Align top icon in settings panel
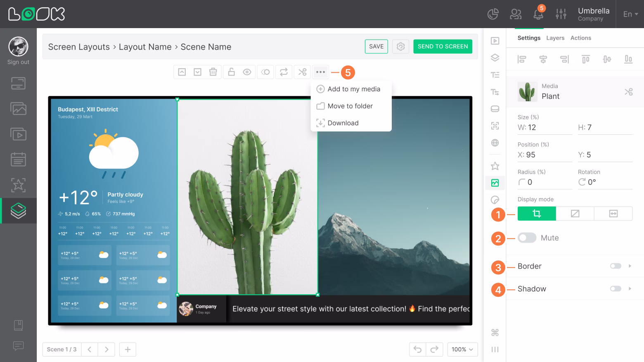 (x=586, y=59)
